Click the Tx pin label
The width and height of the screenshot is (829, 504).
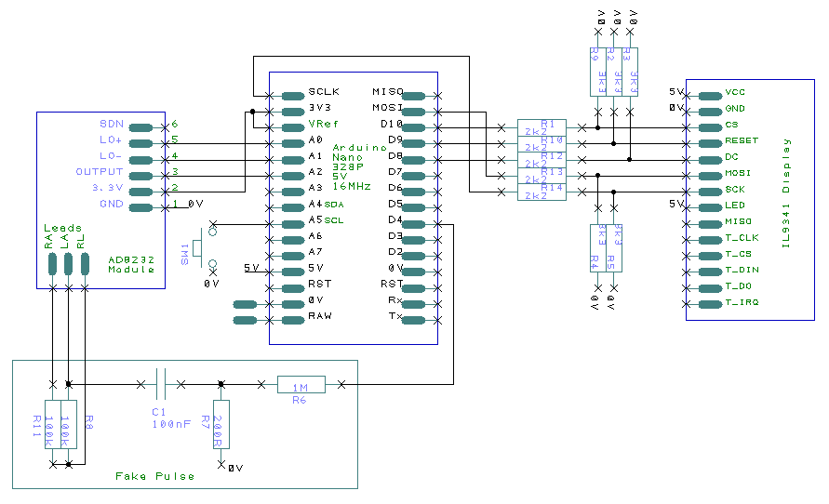point(395,316)
